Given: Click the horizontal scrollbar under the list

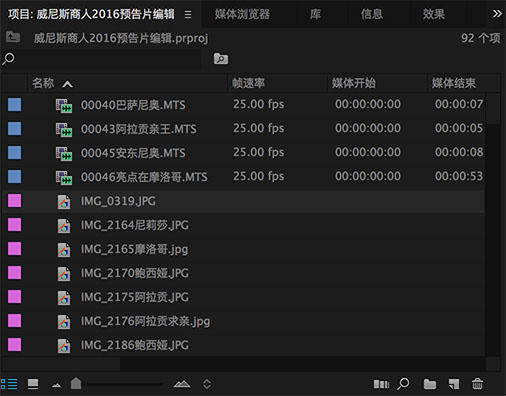Looking at the screenshot, I should tap(61, 364).
